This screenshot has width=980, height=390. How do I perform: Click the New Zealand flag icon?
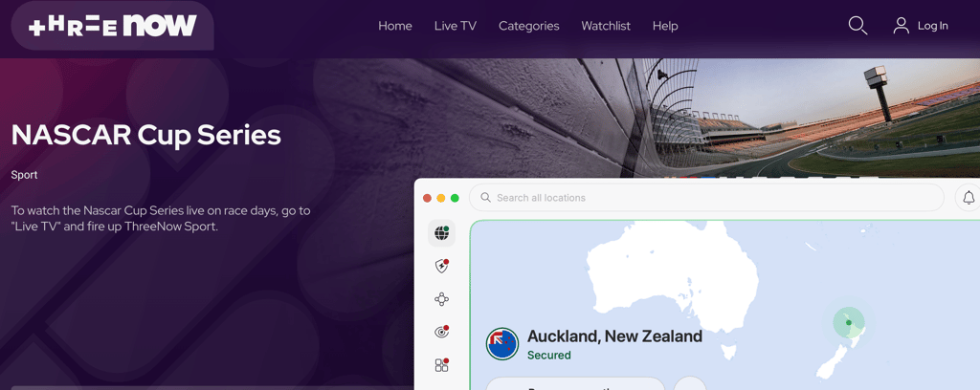tap(502, 344)
